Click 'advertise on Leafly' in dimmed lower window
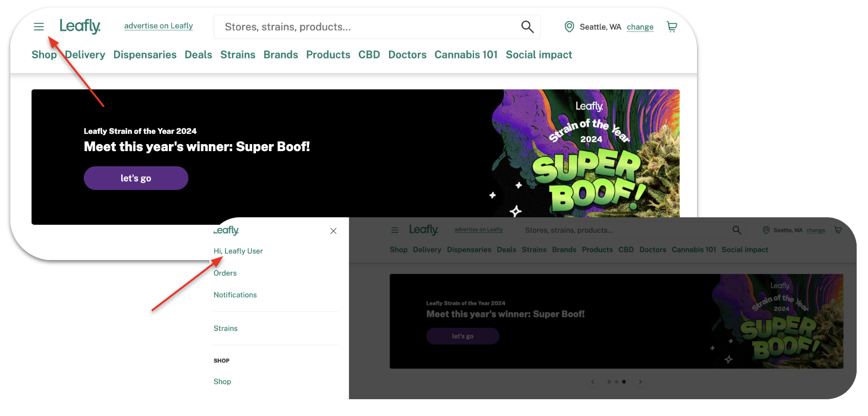The image size is (868, 416). 478,230
